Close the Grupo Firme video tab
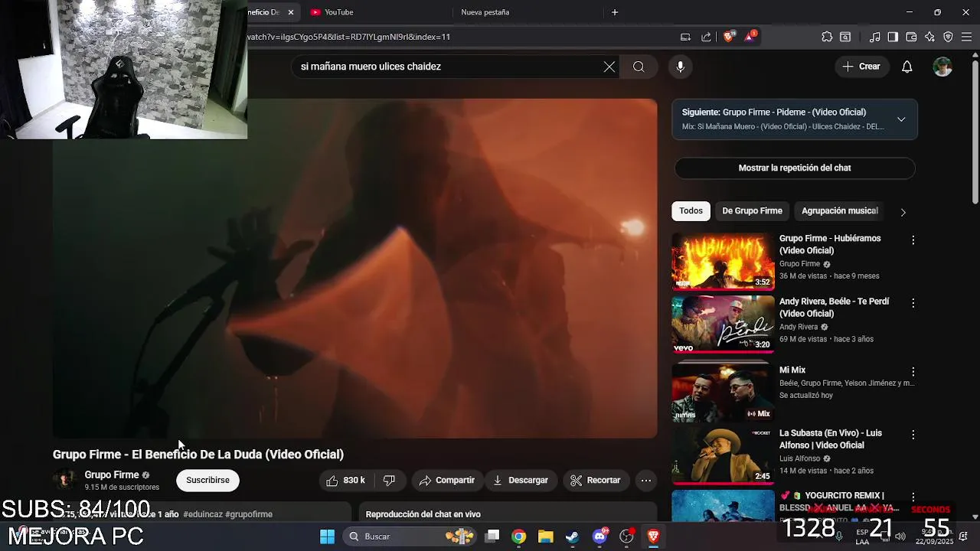 291,12
